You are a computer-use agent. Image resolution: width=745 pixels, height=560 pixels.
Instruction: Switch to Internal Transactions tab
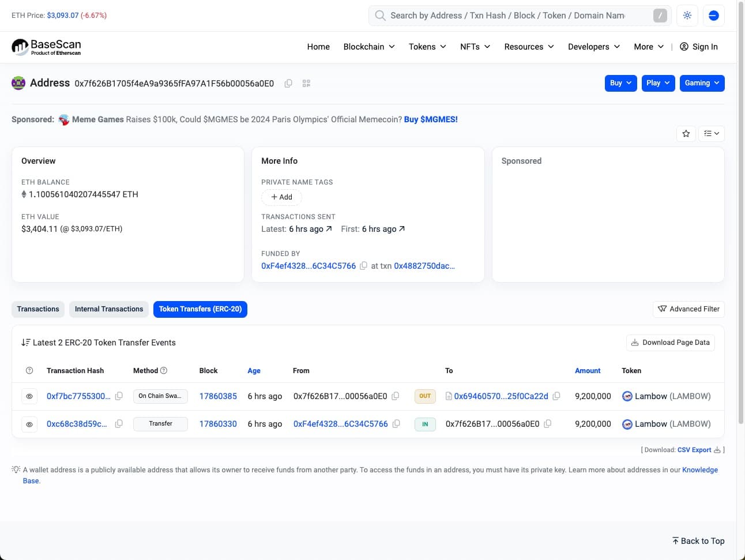pyautogui.click(x=109, y=309)
